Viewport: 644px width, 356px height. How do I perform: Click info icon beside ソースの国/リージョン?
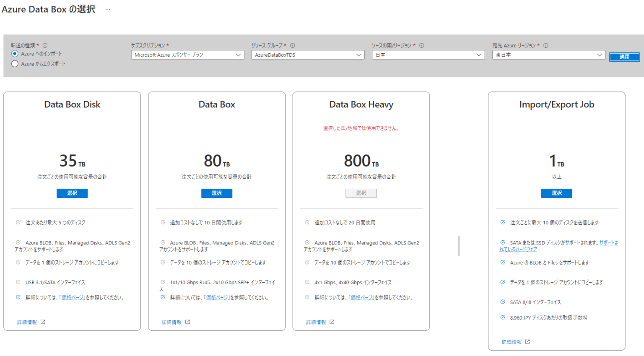click(x=422, y=45)
